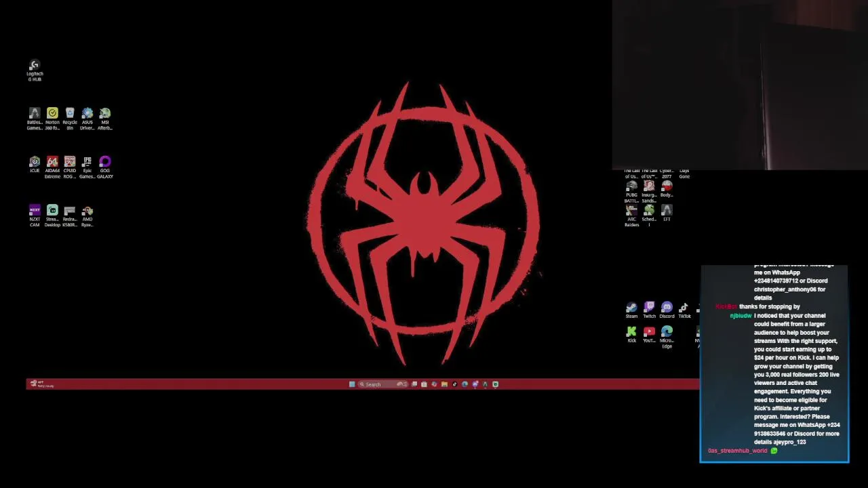Open TikTok desktop shortcut
This screenshot has width=868, height=488.
[684, 310]
